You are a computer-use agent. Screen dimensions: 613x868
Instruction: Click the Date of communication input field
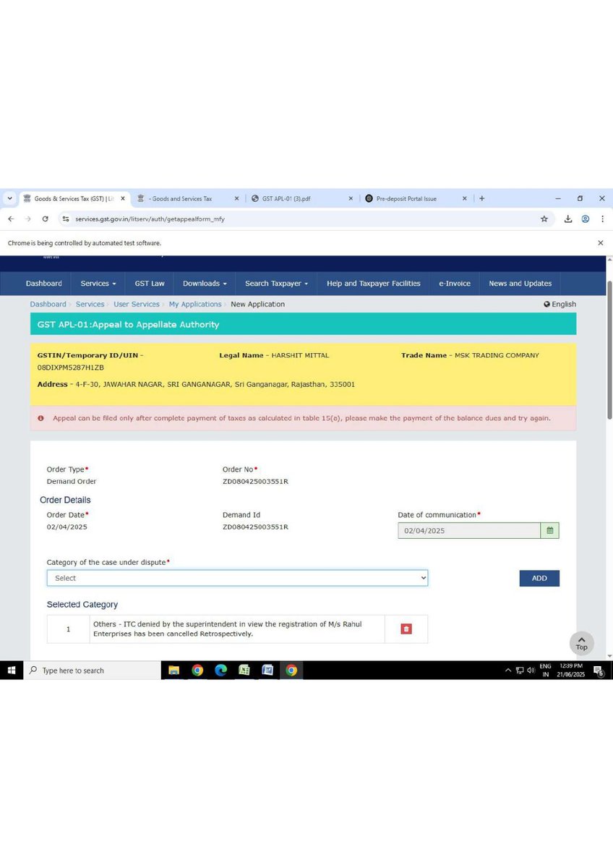tap(469, 530)
